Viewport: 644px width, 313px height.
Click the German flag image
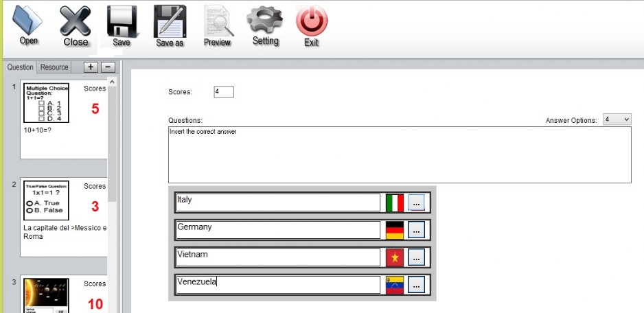coord(395,230)
